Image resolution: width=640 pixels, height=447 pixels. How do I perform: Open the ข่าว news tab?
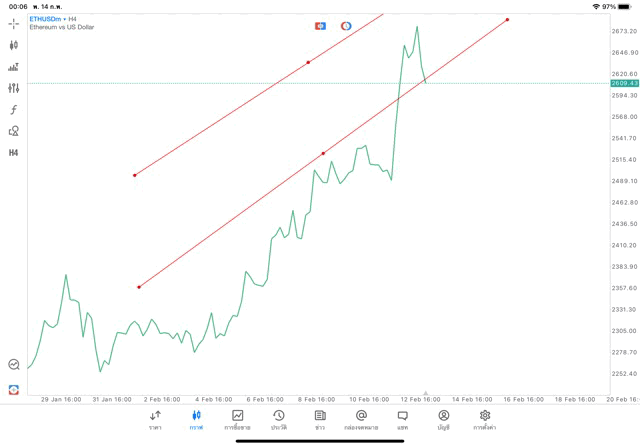[320, 419]
